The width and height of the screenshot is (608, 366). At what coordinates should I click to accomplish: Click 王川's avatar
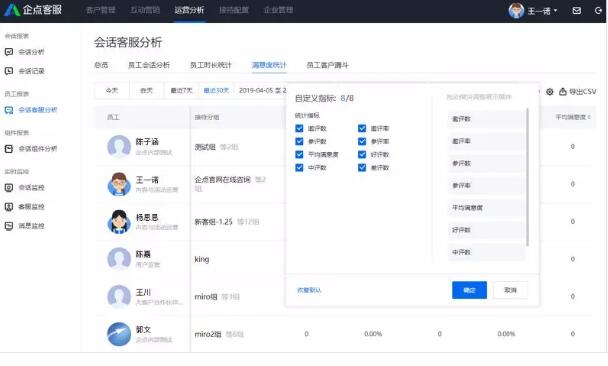[119, 297]
